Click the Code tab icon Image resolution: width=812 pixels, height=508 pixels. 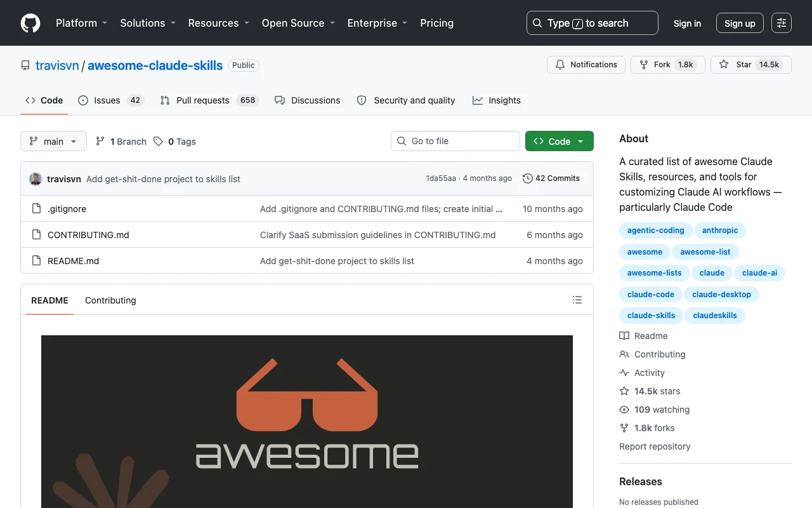30,100
